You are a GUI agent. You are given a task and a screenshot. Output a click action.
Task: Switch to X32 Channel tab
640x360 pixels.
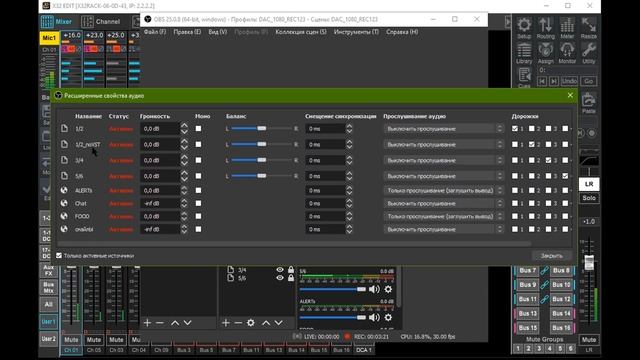pos(101,21)
